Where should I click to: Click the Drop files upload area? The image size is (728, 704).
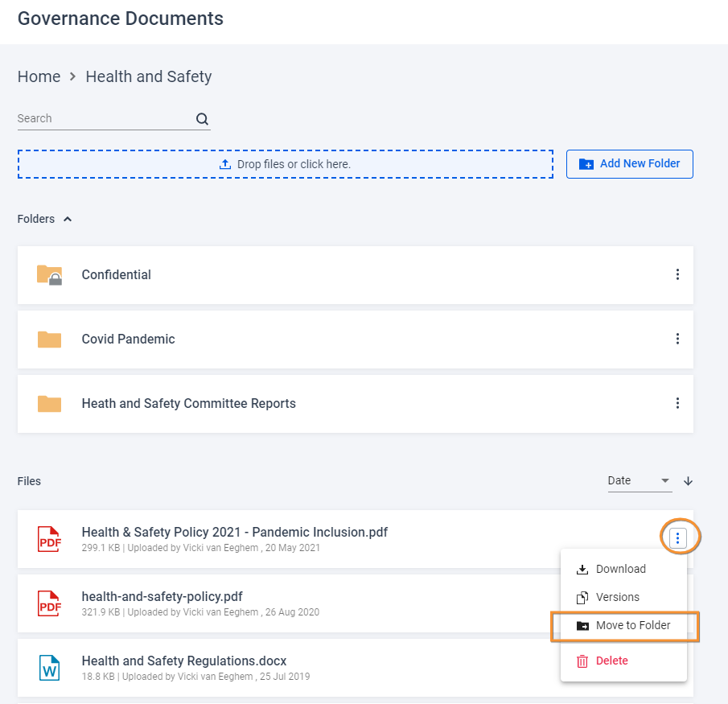[x=285, y=164]
